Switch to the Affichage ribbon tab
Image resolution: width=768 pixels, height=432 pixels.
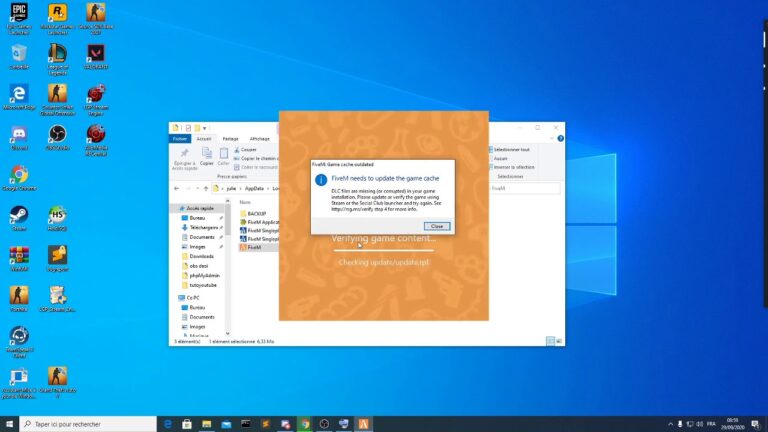click(x=260, y=139)
